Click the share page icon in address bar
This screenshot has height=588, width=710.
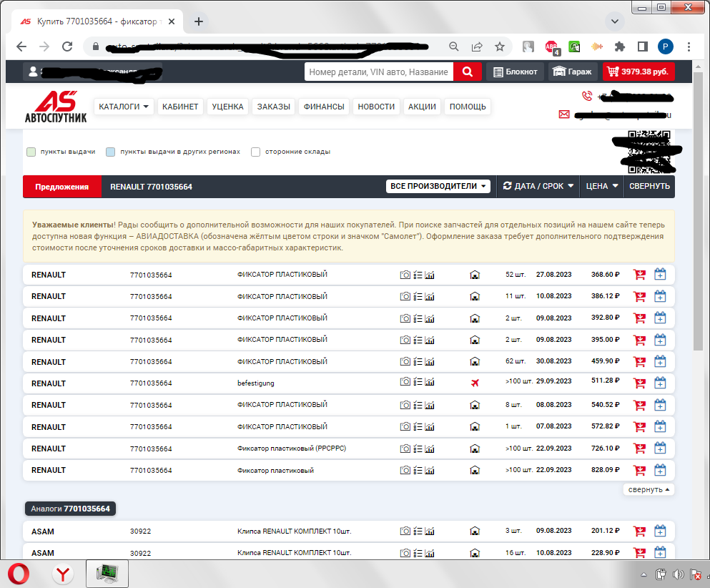(477, 46)
